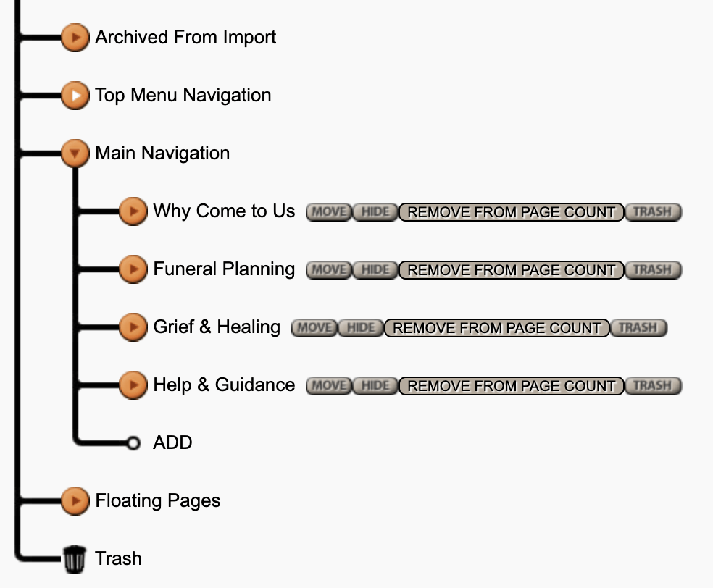Click the orange arrow next to Why Come to Us

(133, 211)
